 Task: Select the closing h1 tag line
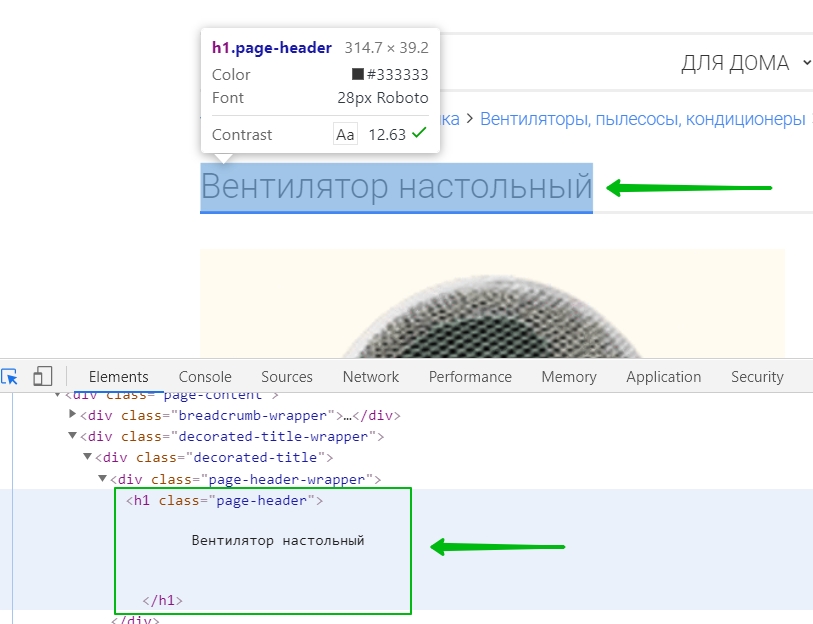click(162, 601)
